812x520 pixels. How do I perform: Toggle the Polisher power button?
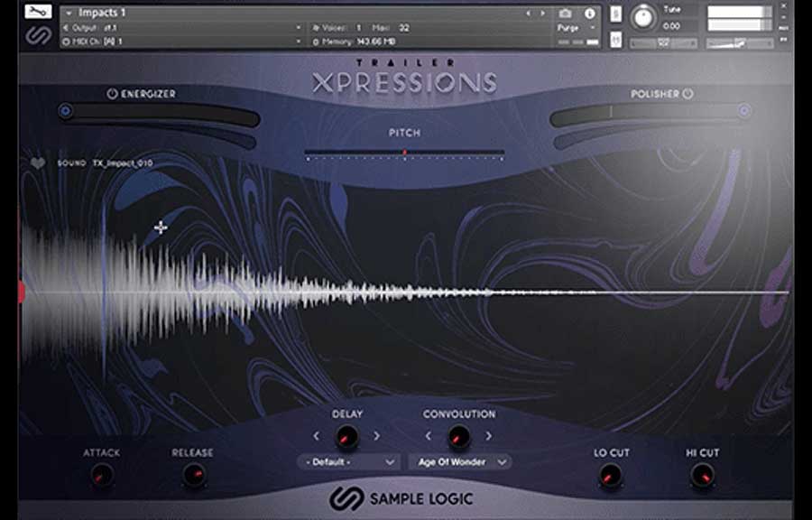coord(687,94)
